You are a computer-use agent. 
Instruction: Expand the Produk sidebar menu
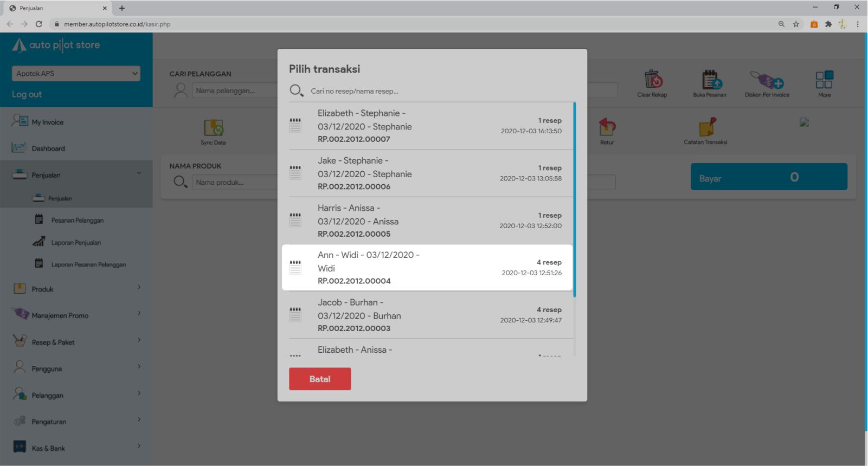click(76, 289)
